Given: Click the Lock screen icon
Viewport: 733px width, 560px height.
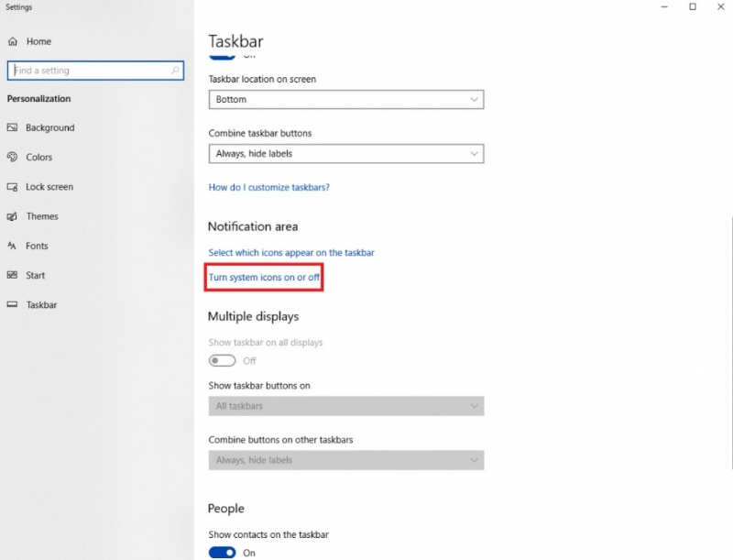Looking at the screenshot, I should [12, 187].
